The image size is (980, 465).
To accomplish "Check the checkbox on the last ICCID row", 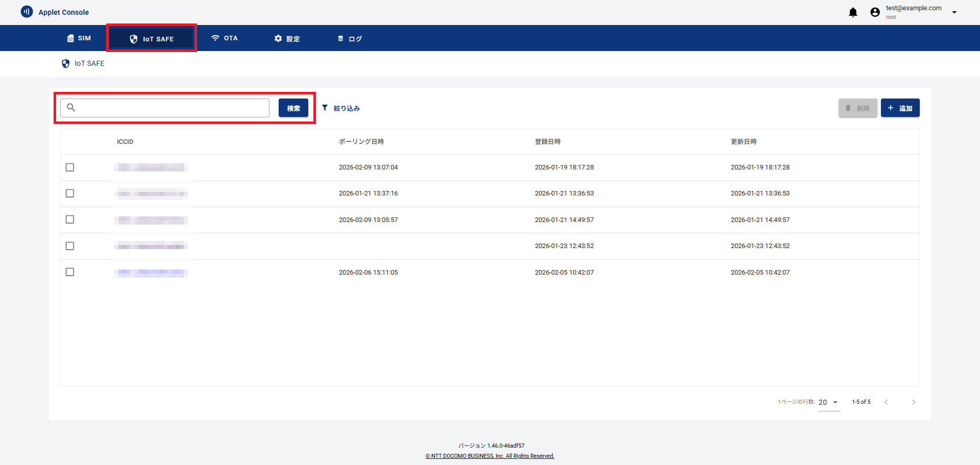I will pyautogui.click(x=70, y=272).
